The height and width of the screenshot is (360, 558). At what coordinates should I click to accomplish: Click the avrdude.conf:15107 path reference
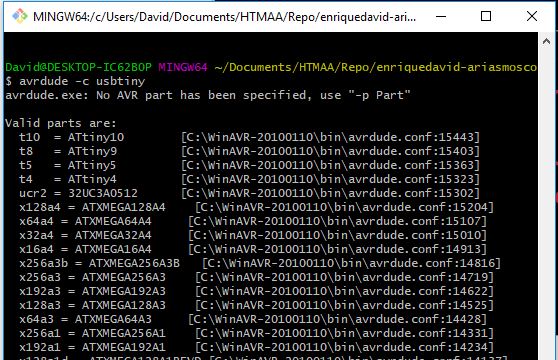click(337, 221)
